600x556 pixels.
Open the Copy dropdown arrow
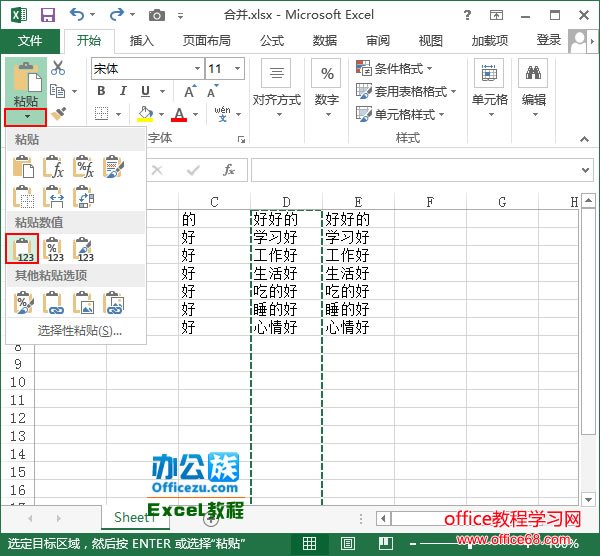(74, 91)
